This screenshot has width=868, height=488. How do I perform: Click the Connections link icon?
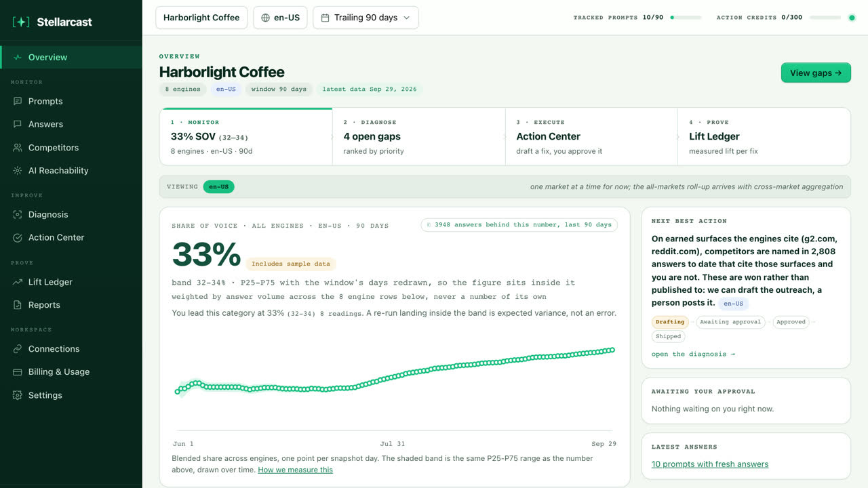coord(18,349)
